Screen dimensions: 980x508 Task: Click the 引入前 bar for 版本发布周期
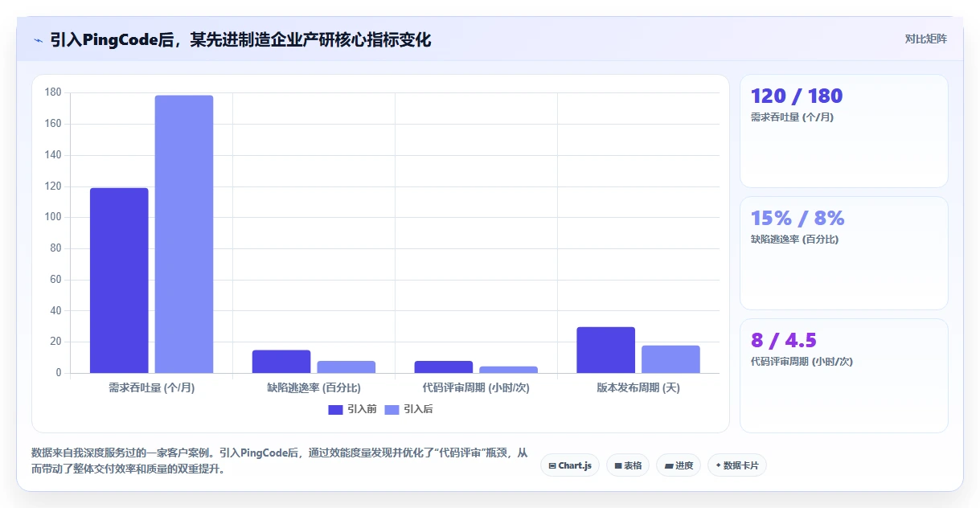[606, 350]
